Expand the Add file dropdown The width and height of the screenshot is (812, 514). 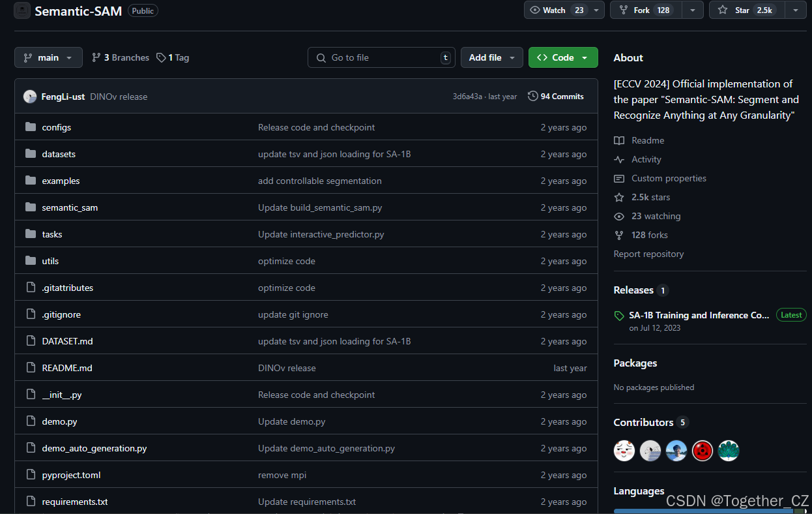pyautogui.click(x=492, y=57)
